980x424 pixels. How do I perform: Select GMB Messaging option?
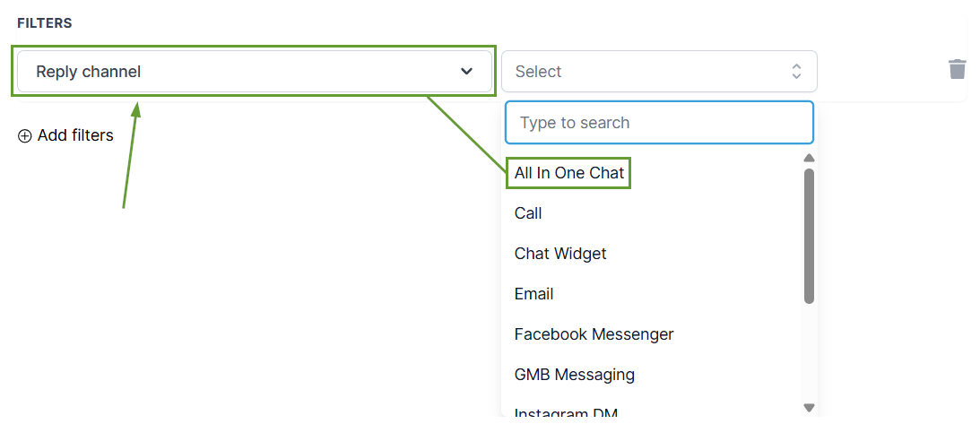tap(574, 375)
